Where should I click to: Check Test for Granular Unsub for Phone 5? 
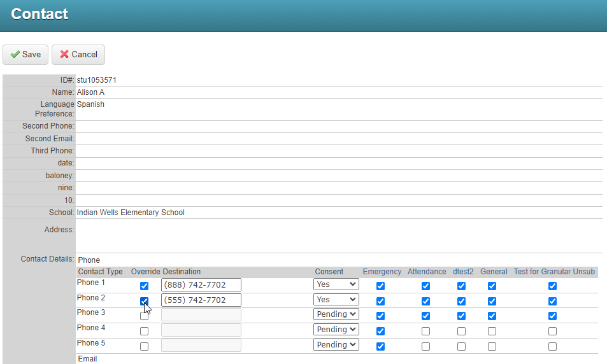pos(552,347)
